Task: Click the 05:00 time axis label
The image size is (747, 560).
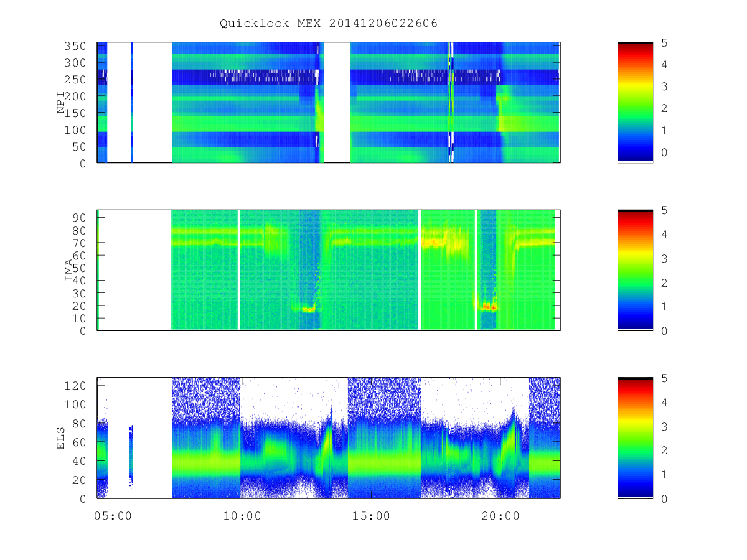Action: pyautogui.click(x=113, y=516)
